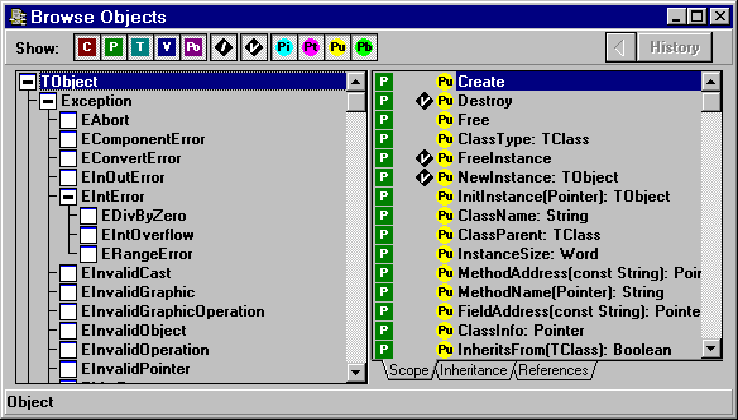Viewport: 738px width, 420px height.
Task: Select the EInvalidOperation class
Action: (x=145, y=350)
